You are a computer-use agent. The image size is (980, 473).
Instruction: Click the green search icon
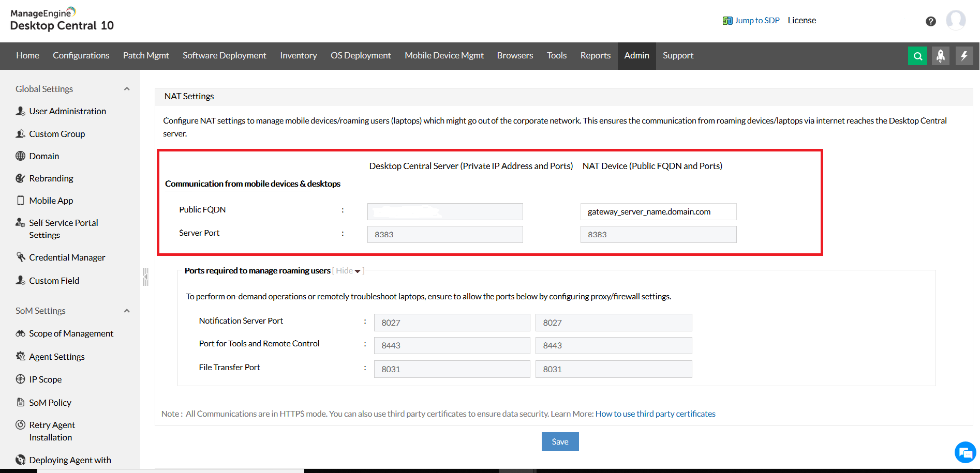tap(917, 56)
